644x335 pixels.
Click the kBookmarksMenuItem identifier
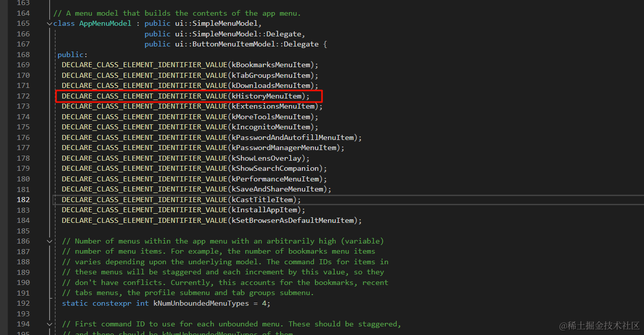coord(272,65)
